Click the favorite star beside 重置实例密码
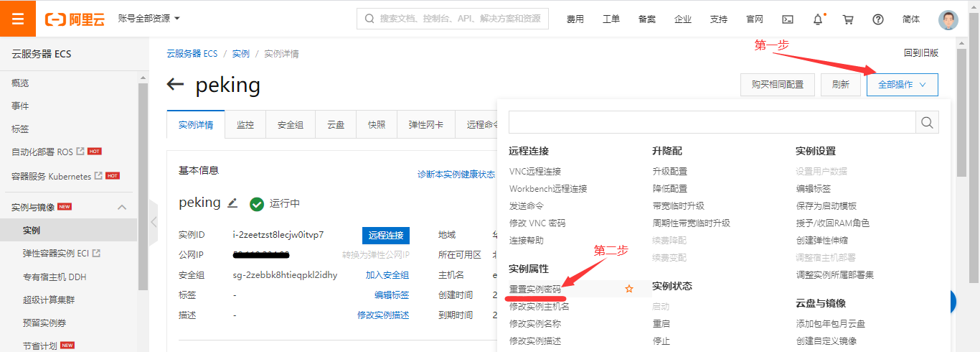The width and height of the screenshot is (980, 352). 629,289
